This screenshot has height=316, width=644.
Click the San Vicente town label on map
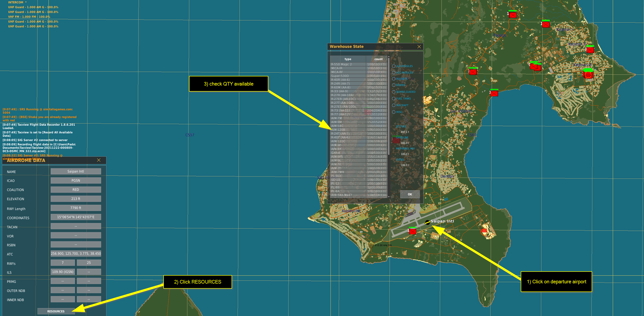coord(461,111)
